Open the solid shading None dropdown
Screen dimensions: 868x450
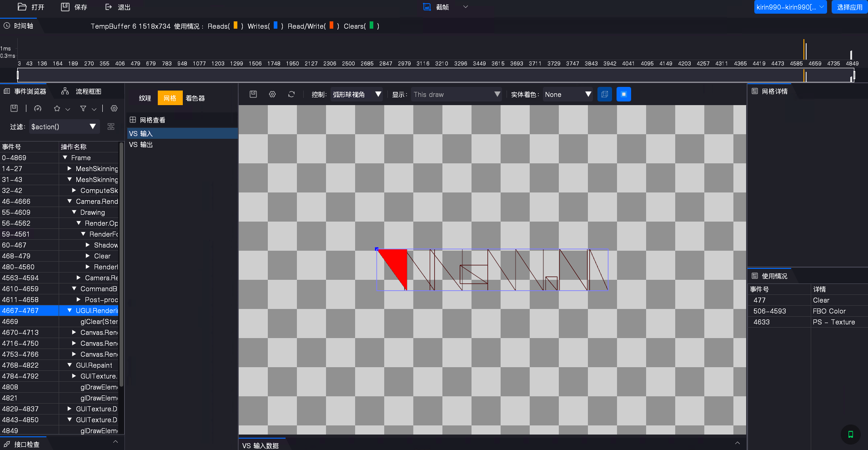[x=568, y=94]
